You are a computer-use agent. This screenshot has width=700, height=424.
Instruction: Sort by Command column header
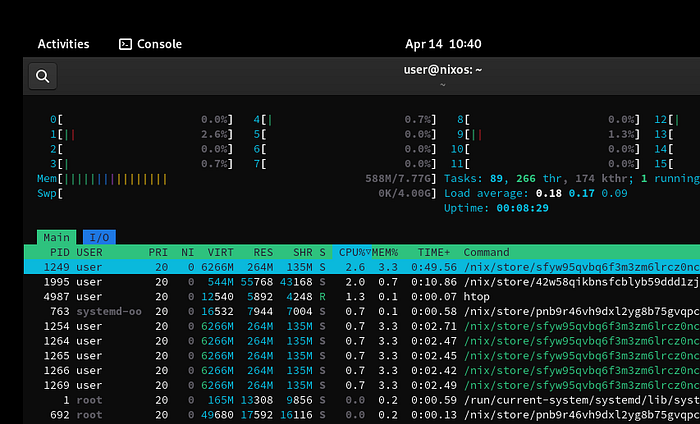coord(486,252)
